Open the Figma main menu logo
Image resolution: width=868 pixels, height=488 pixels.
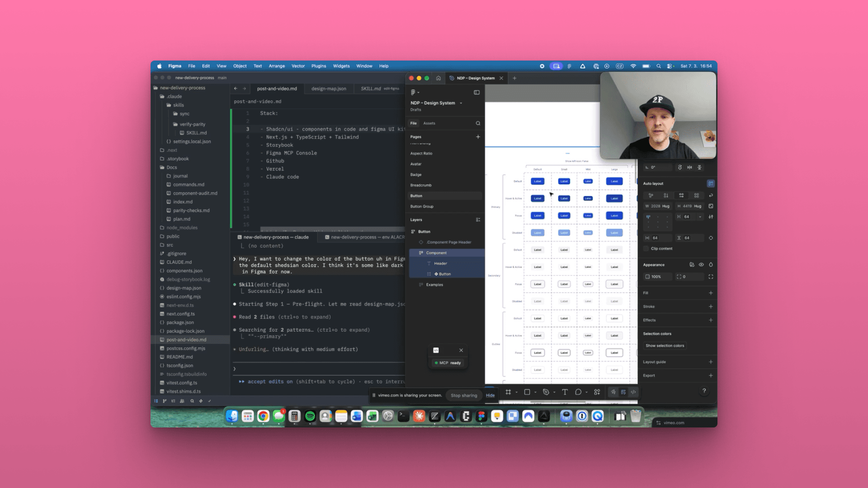click(x=413, y=92)
